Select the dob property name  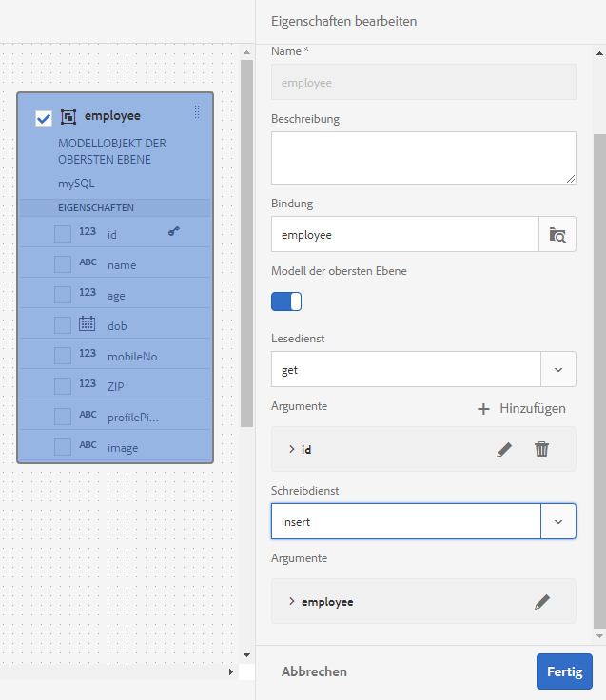tap(117, 326)
